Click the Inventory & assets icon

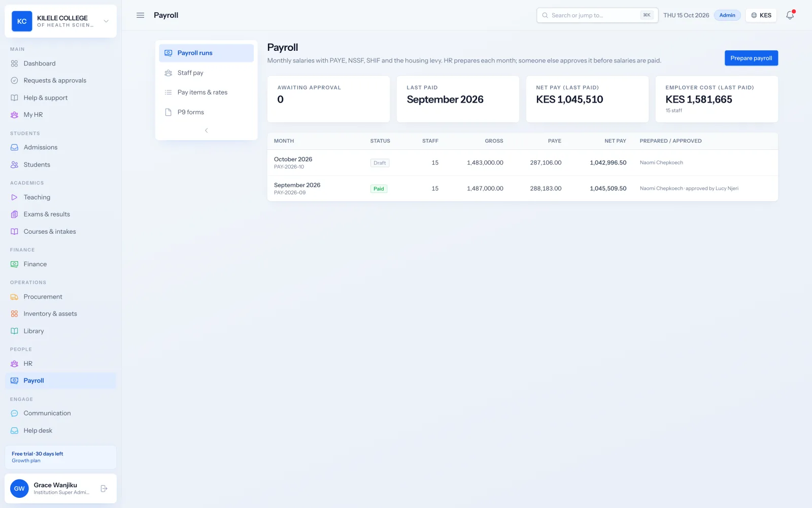pos(14,314)
